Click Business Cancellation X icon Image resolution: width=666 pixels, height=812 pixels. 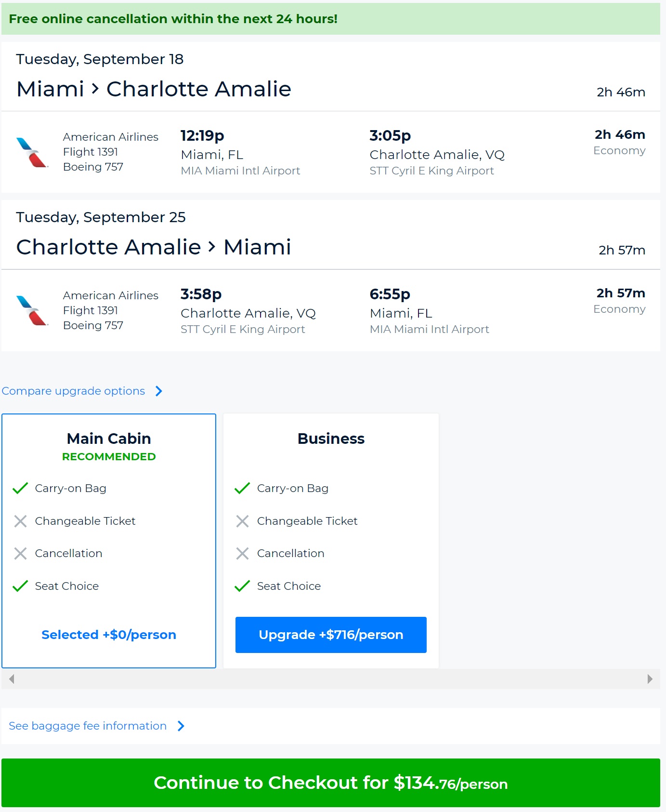242,553
